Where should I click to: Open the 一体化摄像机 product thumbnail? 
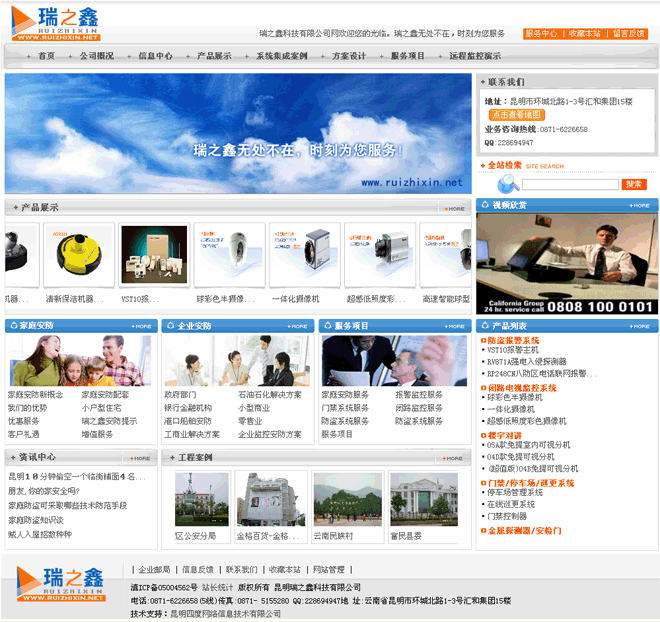coord(305,255)
